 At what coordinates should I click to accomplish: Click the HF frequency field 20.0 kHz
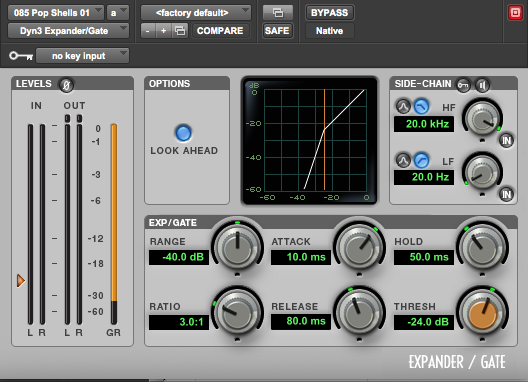pyautogui.click(x=424, y=124)
